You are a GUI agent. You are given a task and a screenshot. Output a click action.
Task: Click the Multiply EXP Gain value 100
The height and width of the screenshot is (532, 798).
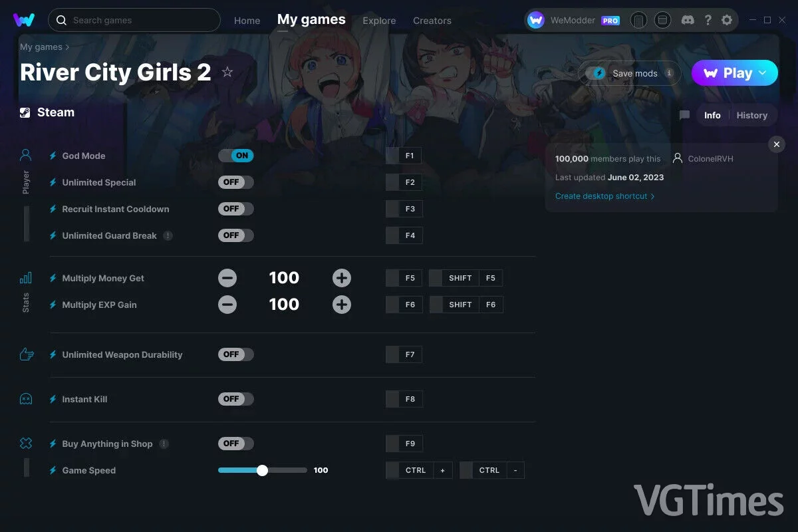(x=284, y=305)
